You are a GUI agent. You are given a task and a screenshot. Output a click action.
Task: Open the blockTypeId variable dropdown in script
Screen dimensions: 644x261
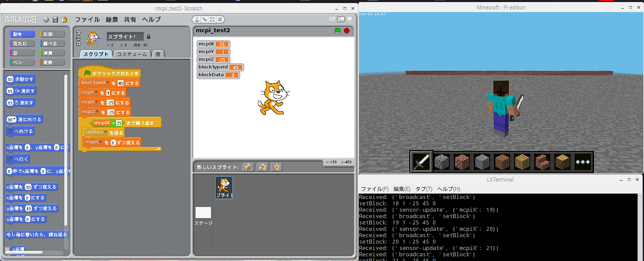click(95, 83)
